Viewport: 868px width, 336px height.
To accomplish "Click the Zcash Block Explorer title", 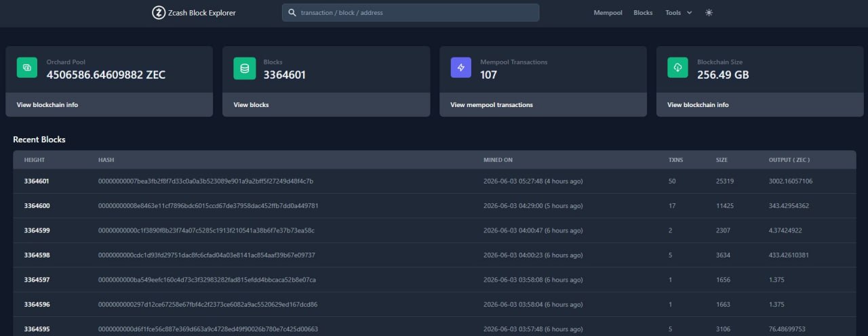I will click(x=202, y=12).
